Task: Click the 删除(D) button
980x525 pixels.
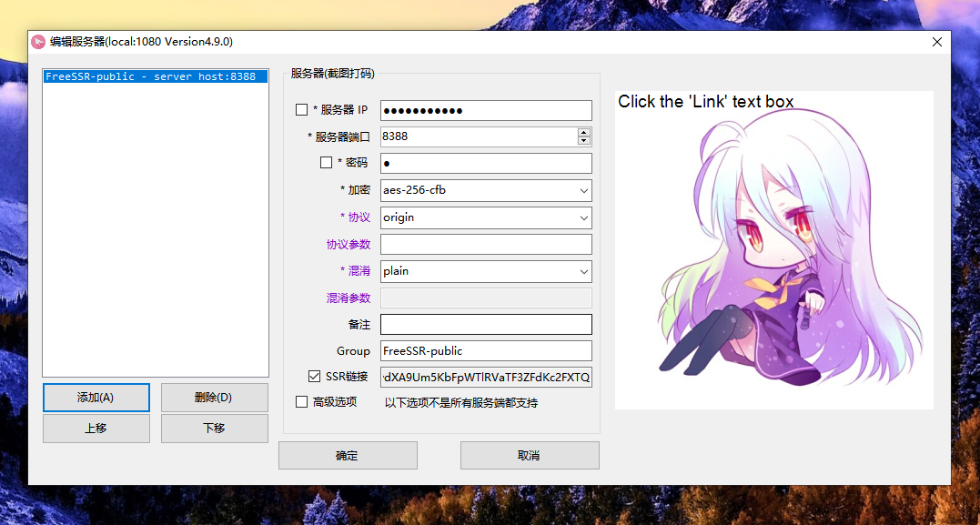Action: tap(215, 398)
